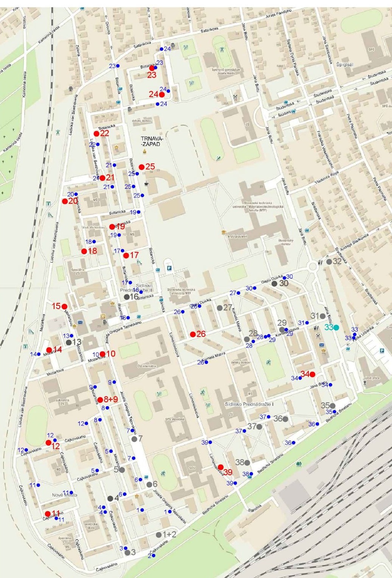Image resolution: width=392 pixels, height=578 pixels.
Task: Select the grey marker labeled 16
Action: click(126, 297)
